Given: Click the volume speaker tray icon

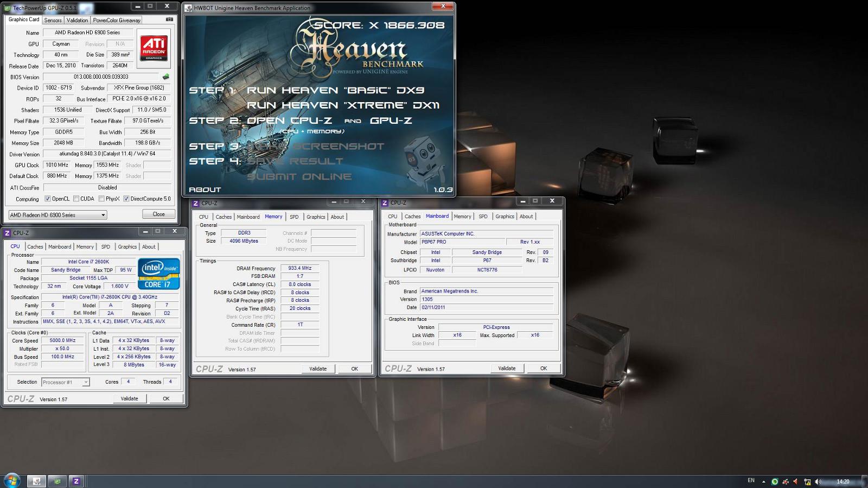Looking at the screenshot, I should pos(818,481).
